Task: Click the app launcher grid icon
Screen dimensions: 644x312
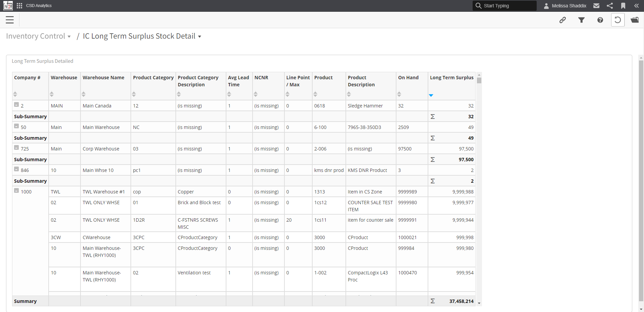Action: pyautogui.click(x=19, y=6)
